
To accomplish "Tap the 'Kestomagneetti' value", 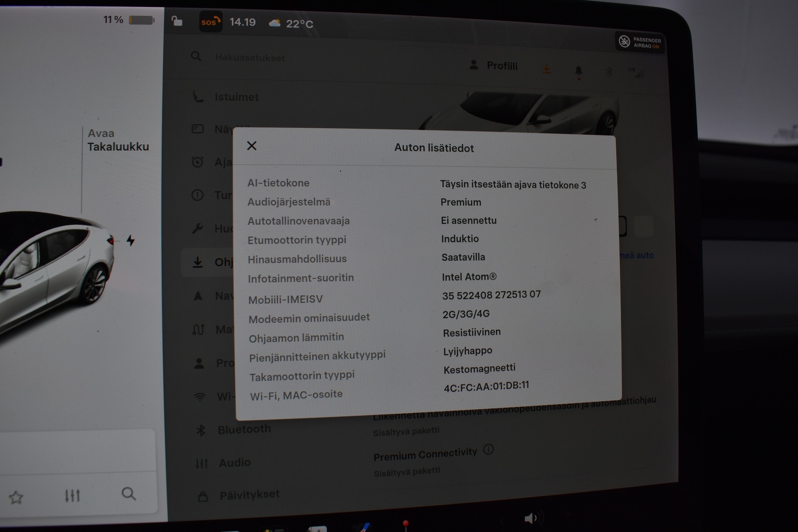I will pos(479,369).
